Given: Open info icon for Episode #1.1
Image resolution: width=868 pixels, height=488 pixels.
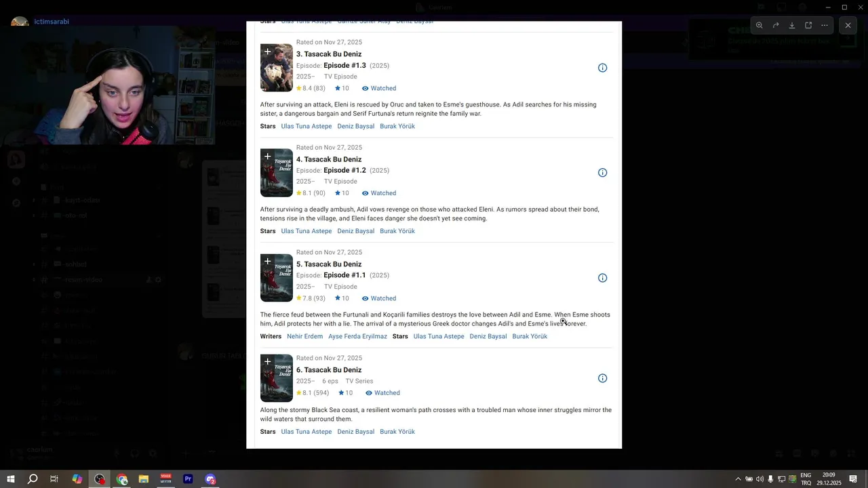Looking at the screenshot, I should pyautogui.click(x=602, y=278).
